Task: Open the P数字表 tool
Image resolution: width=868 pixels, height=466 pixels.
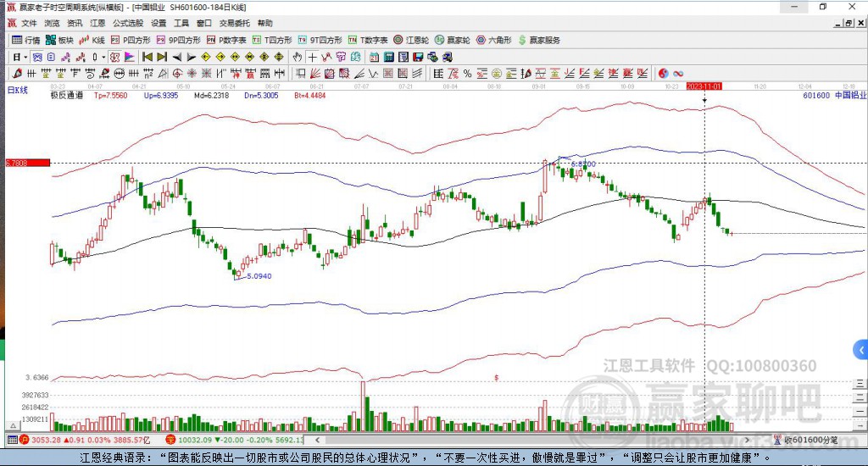Action: [226, 40]
